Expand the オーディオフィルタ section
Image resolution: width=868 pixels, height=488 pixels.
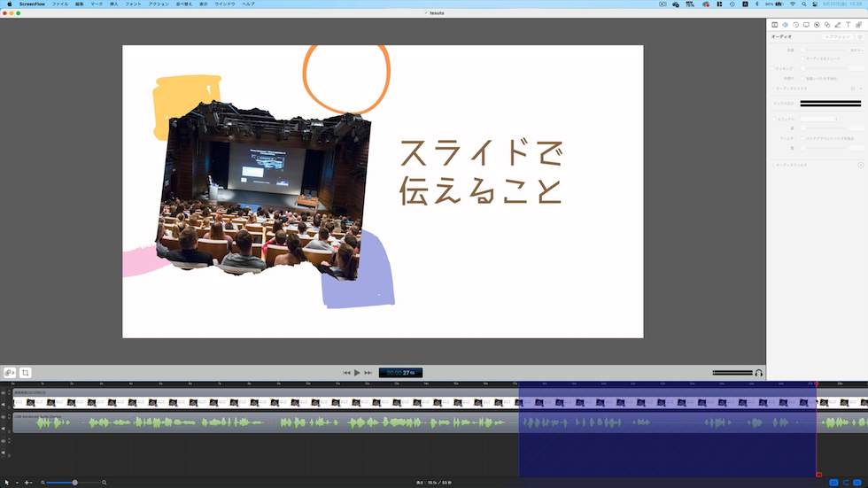pos(772,165)
